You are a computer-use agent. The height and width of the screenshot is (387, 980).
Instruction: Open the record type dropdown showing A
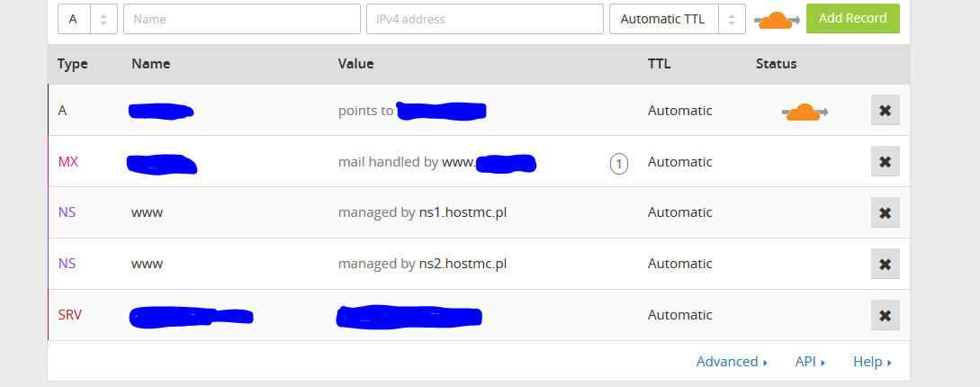click(x=87, y=19)
